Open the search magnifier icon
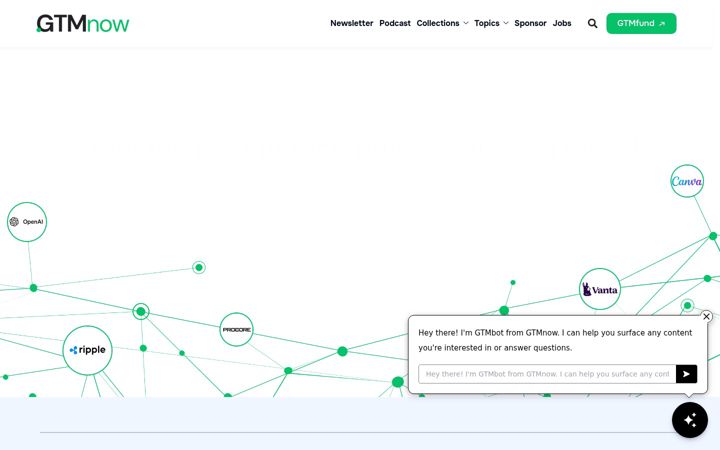 pos(592,23)
